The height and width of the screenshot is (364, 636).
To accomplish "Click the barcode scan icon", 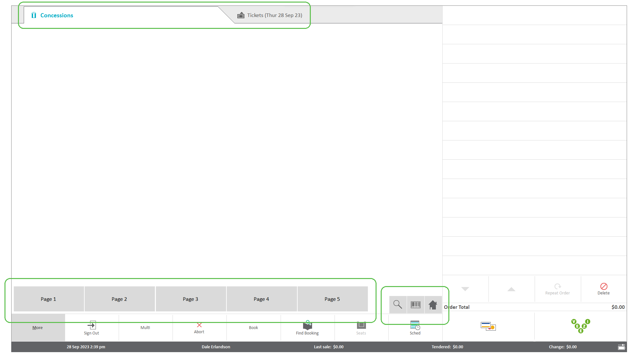I will pos(415,304).
